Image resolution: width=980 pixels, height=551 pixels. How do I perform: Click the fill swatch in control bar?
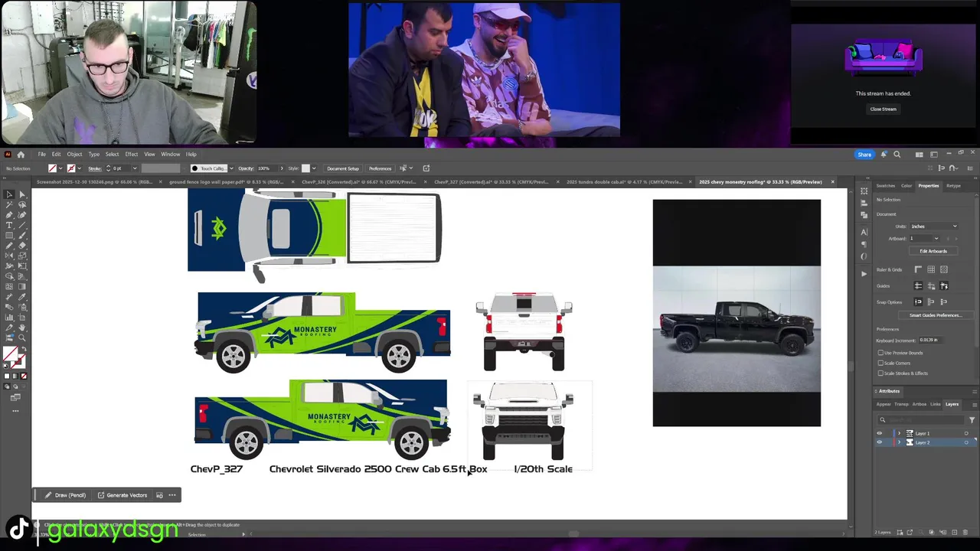[52, 168]
